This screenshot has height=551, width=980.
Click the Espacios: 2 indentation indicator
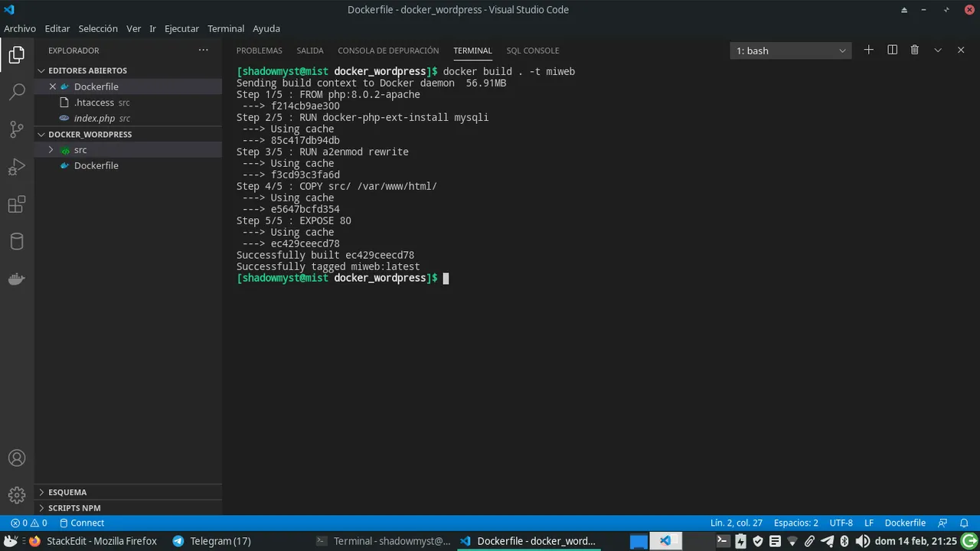click(795, 523)
